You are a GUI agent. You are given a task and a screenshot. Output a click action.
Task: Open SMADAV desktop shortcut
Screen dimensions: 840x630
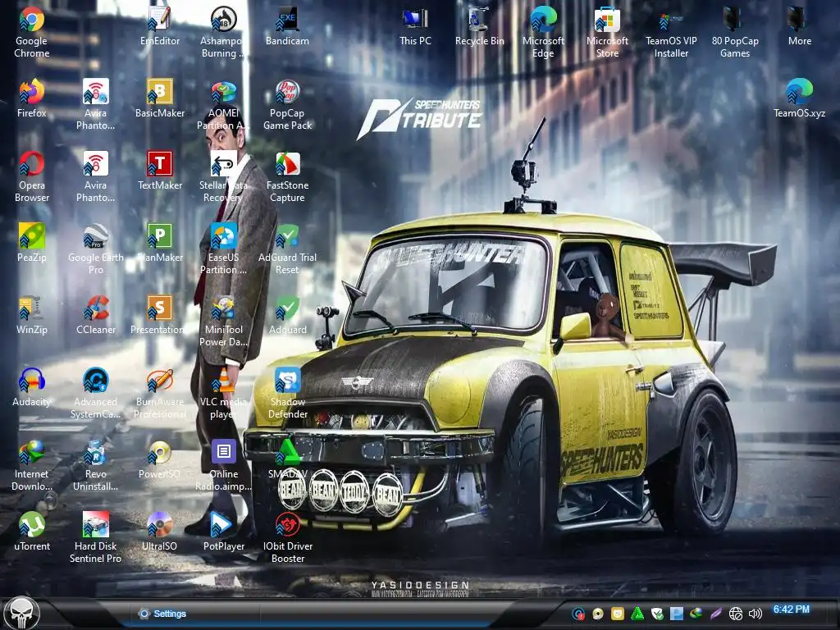pyautogui.click(x=287, y=459)
